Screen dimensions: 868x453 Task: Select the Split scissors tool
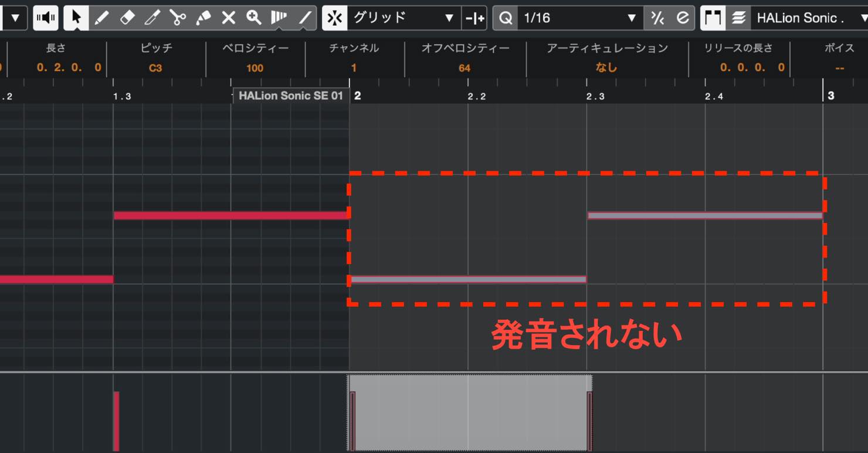[178, 18]
